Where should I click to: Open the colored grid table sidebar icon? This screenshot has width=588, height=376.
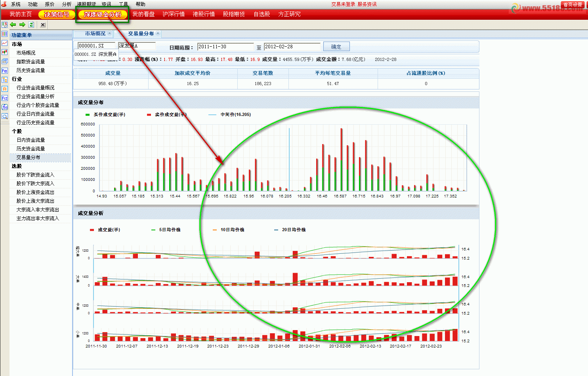(x=5, y=34)
